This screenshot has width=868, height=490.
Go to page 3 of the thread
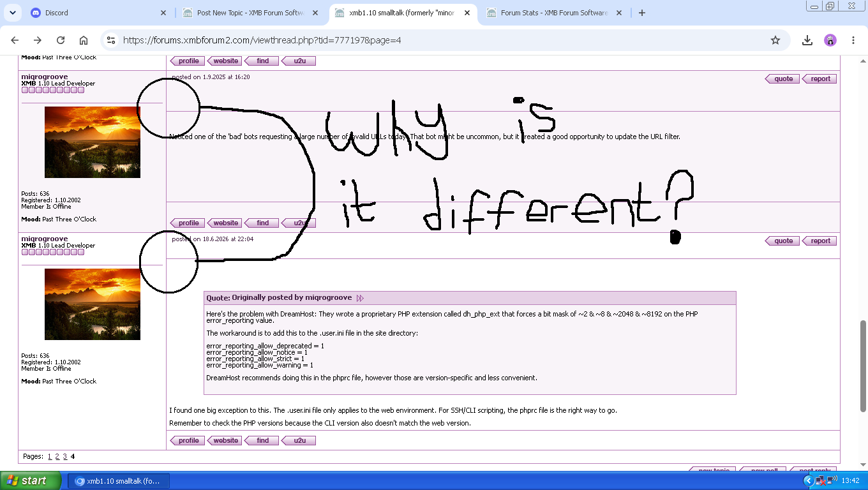click(x=64, y=457)
